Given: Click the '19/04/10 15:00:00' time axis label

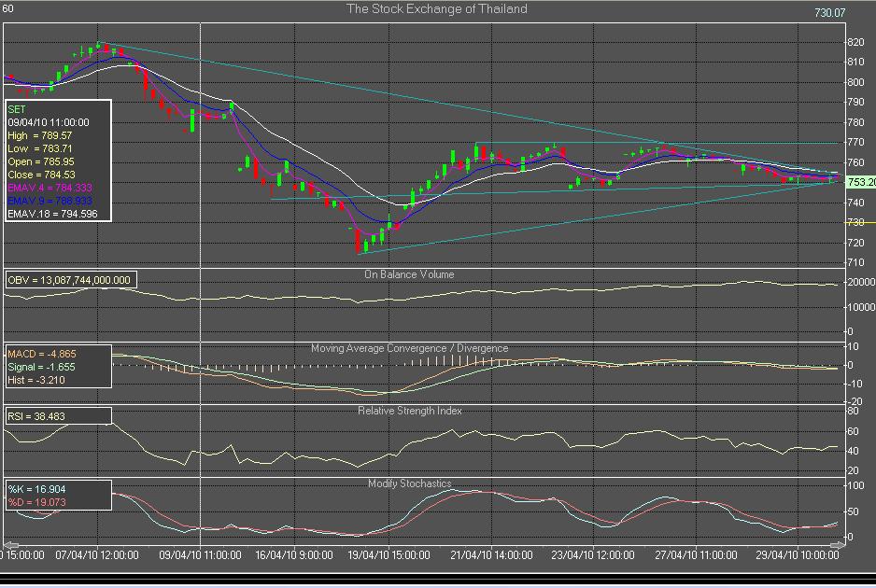Looking at the screenshot, I should [389, 555].
